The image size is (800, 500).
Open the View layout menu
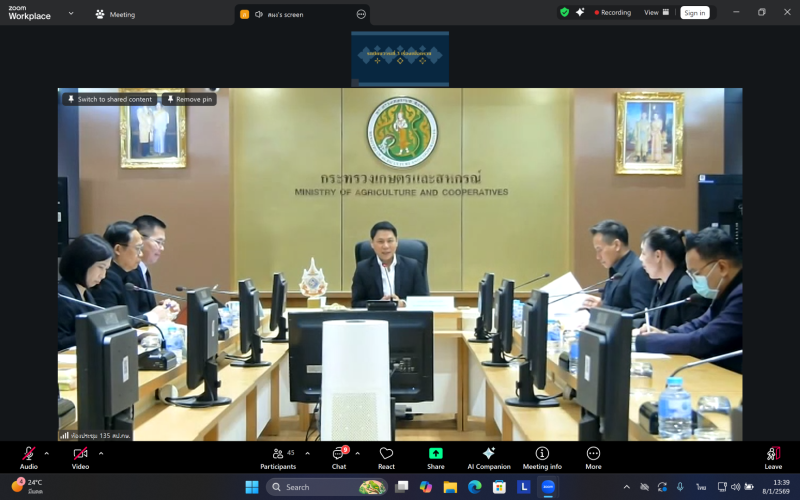coord(656,13)
